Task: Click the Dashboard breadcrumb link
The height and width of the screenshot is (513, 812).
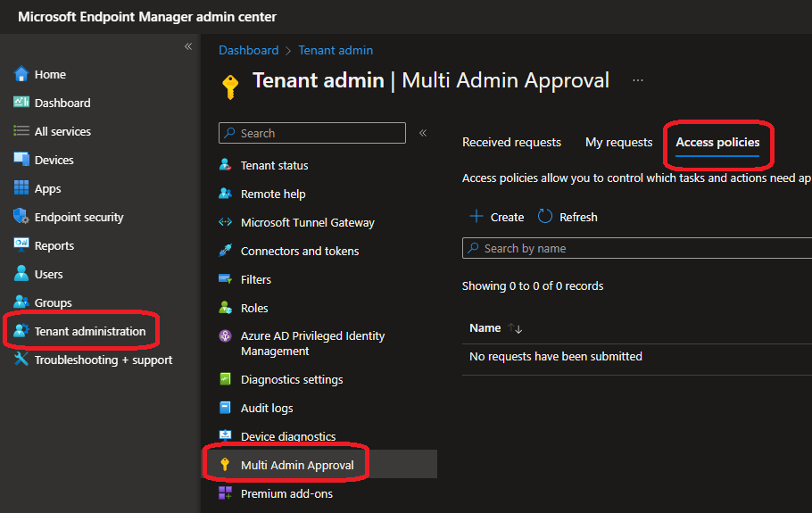Action: point(248,51)
